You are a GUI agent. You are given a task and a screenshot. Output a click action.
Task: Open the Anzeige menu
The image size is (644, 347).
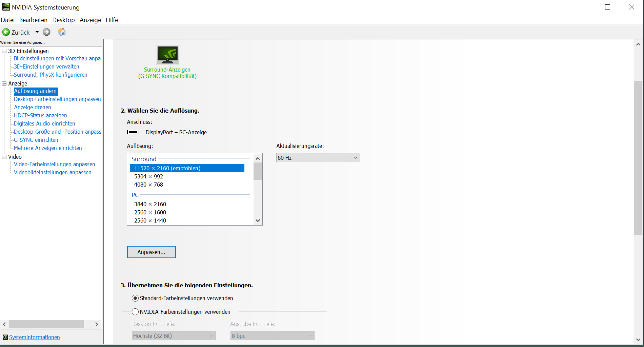(x=90, y=20)
